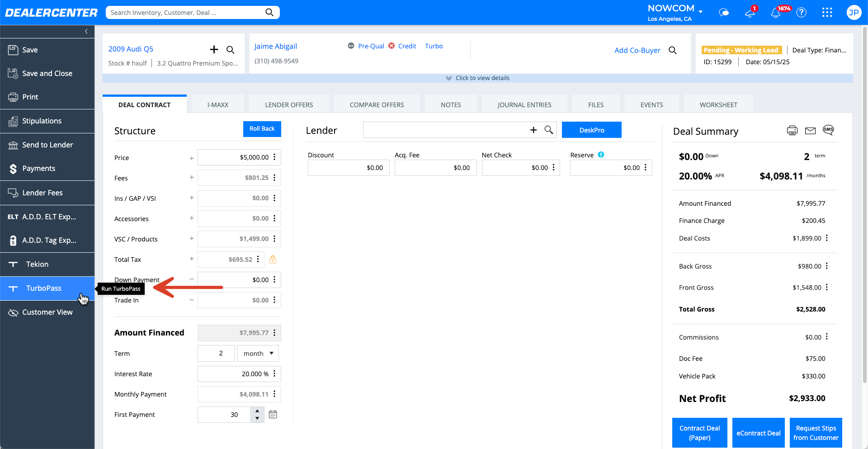Viewport: 868px width, 449px height.
Task: Switch to the I-MAXX tab
Action: click(x=218, y=104)
